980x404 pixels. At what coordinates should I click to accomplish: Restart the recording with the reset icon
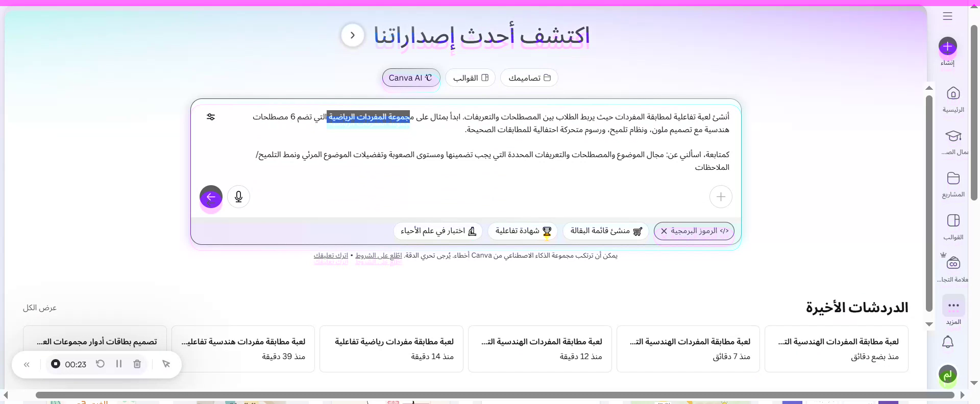click(x=101, y=364)
